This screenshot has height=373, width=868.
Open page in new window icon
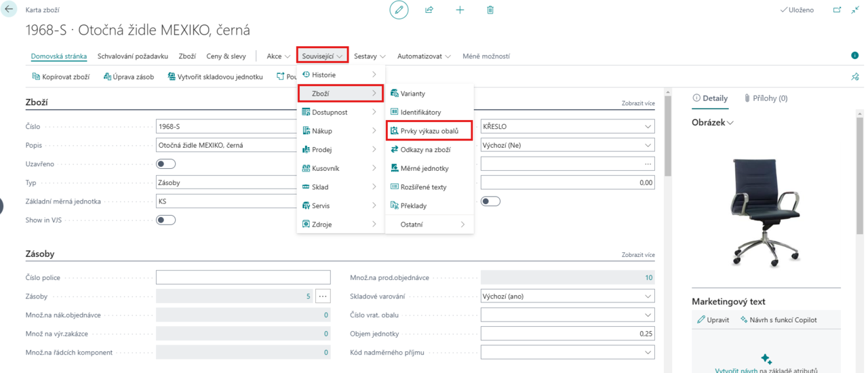(837, 10)
